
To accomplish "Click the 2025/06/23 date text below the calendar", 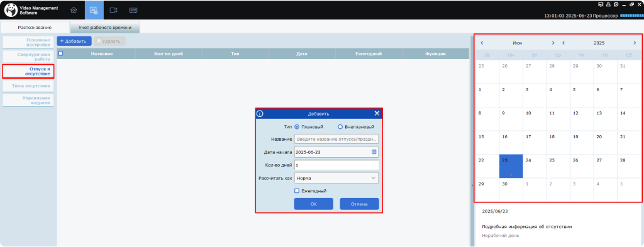I will click(x=495, y=212).
